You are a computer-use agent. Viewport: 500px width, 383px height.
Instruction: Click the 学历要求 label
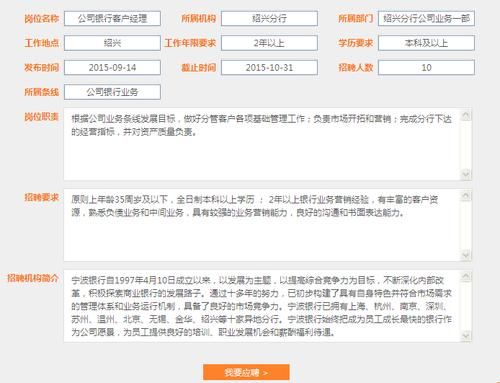point(356,43)
